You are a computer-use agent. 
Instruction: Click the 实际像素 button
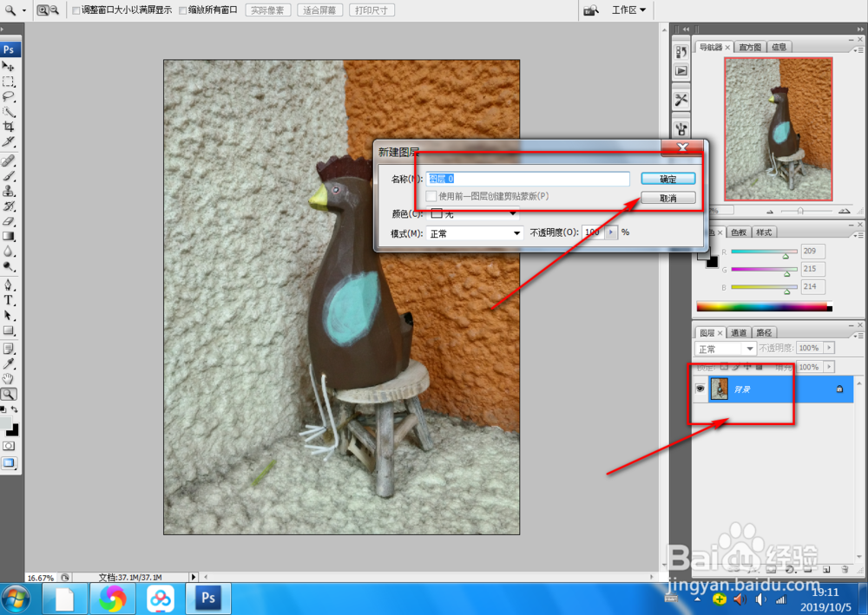click(x=268, y=10)
